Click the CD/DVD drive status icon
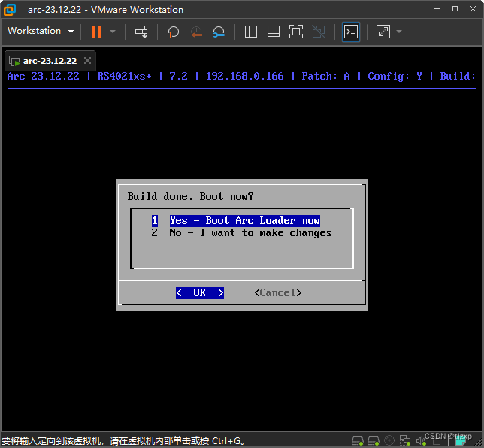Screen dimensions: 484x448 pyautogui.click(x=389, y=440)
